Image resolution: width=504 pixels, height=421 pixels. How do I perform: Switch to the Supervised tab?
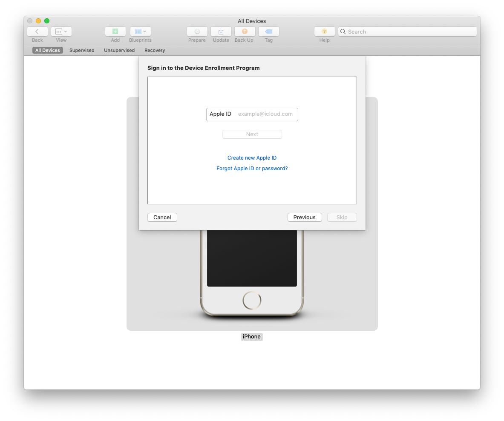pyautogui.click(x=82, y=50)
